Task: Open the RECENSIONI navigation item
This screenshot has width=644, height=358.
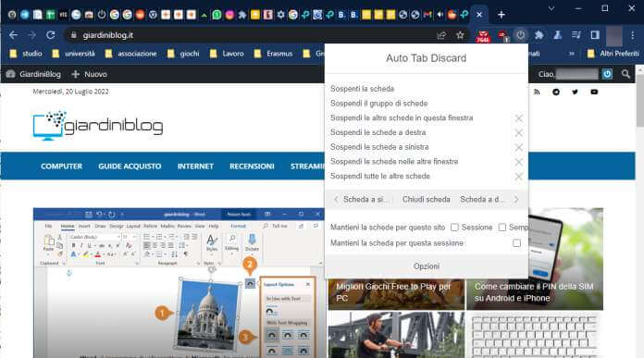Action: 252,167
